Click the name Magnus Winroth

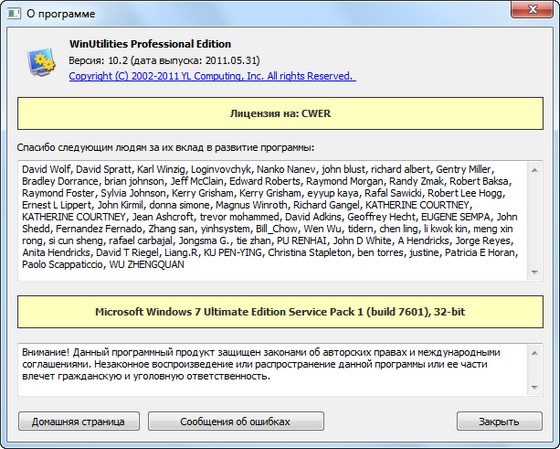click(251, 205)
